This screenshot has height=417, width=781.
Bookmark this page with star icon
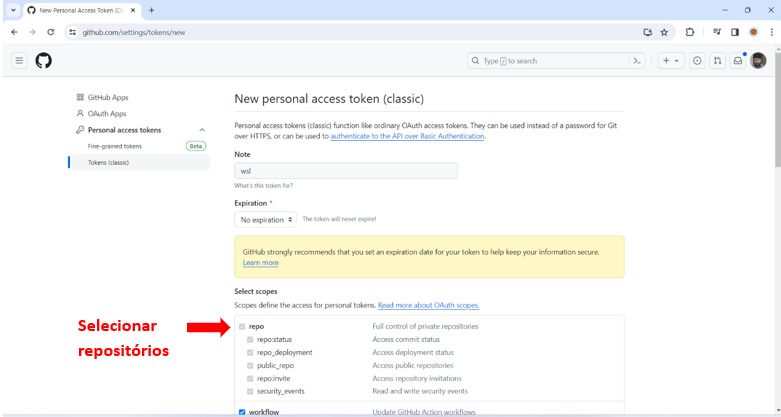coord(664,32)
